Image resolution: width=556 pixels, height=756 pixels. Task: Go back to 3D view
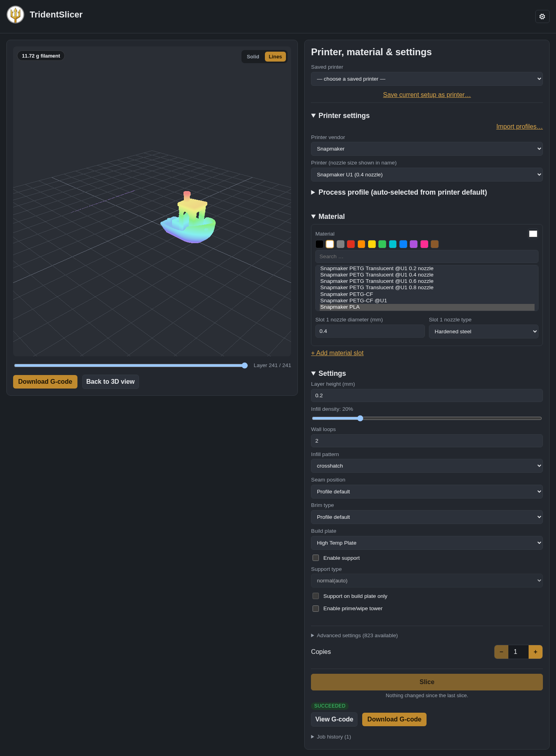click(110, 382)
